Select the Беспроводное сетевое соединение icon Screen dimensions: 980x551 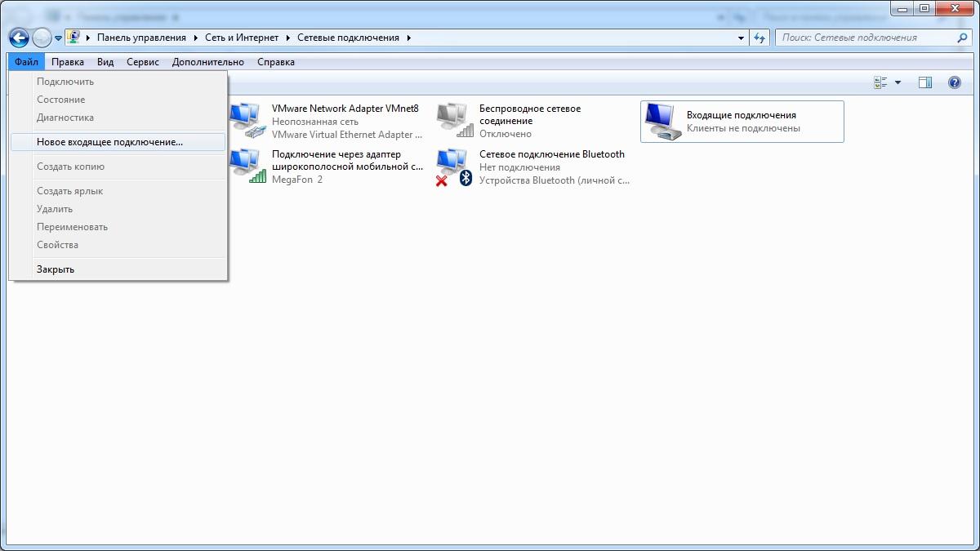[x=455, y=121]
